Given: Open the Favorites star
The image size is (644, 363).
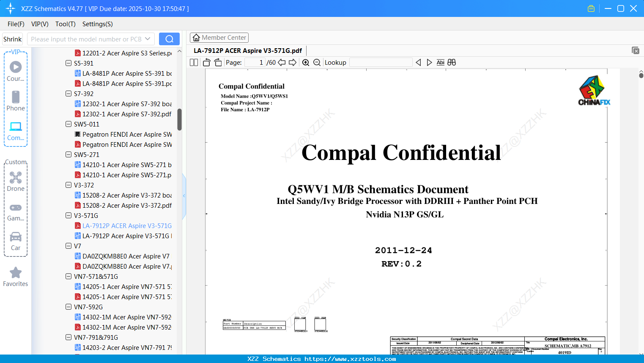Looking at the screenshot, I should [16, 277].
